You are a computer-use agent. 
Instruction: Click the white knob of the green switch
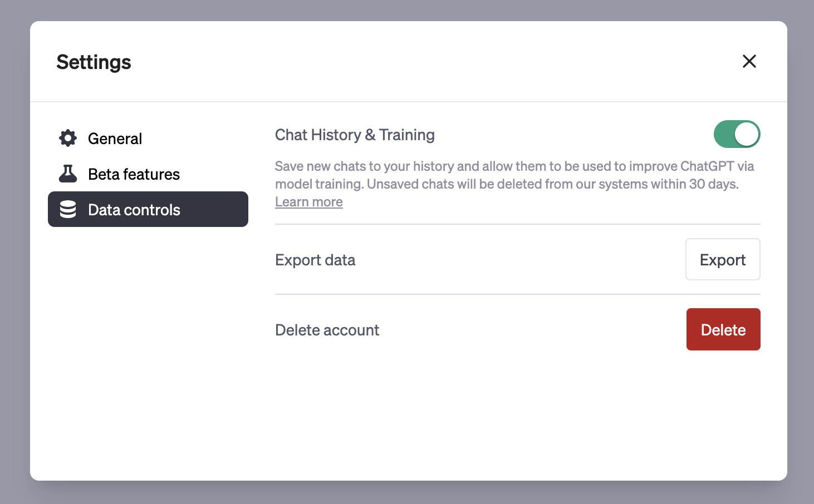746,135
